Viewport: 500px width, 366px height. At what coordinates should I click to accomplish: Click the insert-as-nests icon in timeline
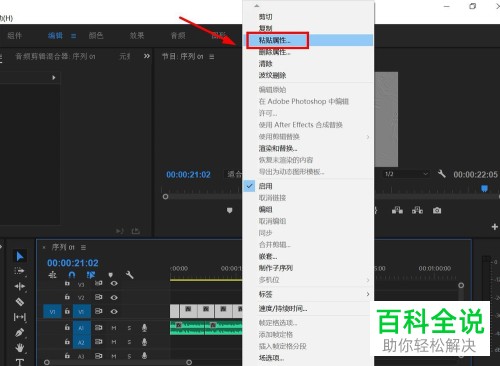point(53,275)
